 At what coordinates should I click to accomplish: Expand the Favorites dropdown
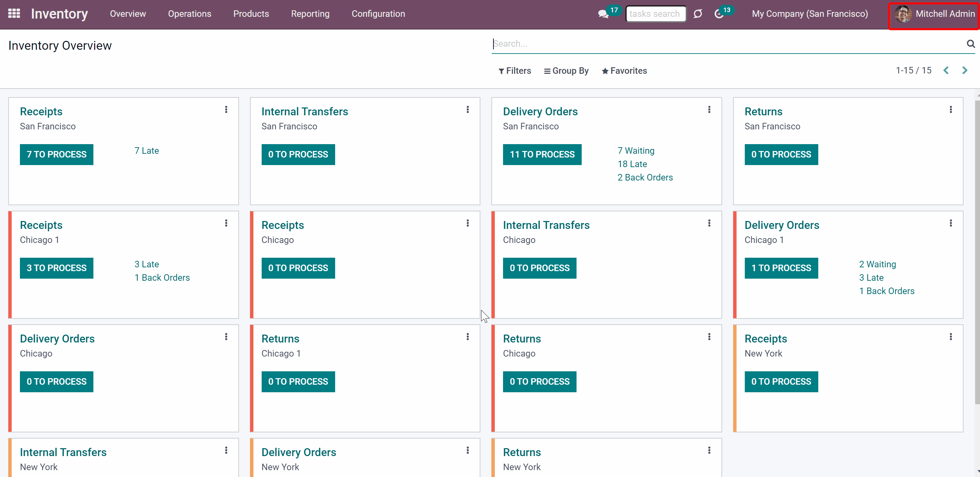(x=624, y=71)
